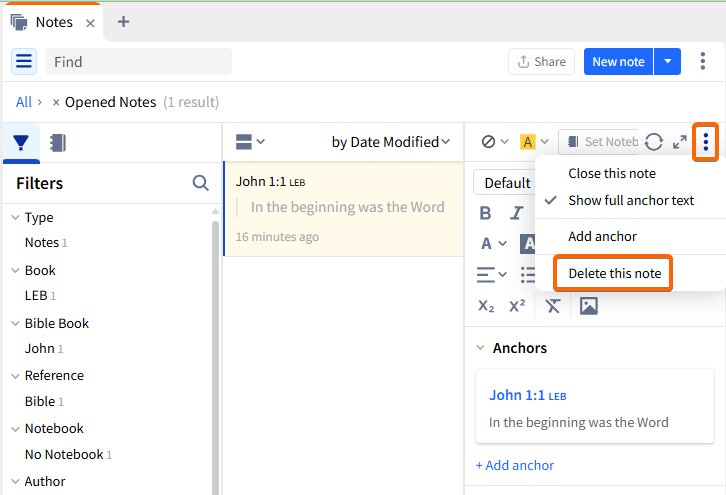Viewport: 726px width, 495px height.
Task: Click the filters panel scrollbar
Action: pos(215,357)
